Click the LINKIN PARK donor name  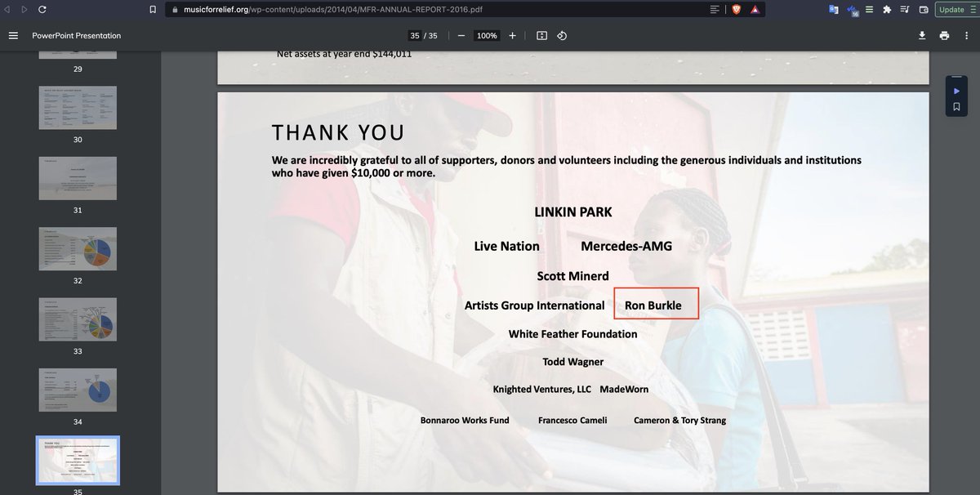click(x=573, y=212)
